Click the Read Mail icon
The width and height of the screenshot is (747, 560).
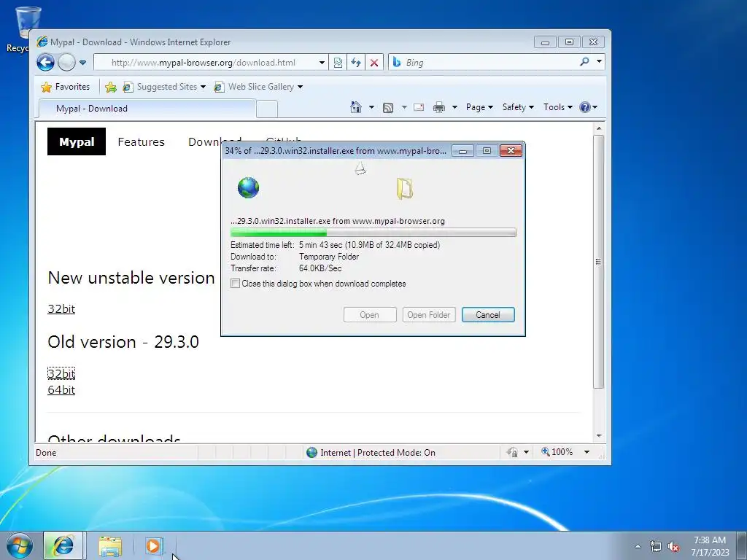(x=419, y=107)
